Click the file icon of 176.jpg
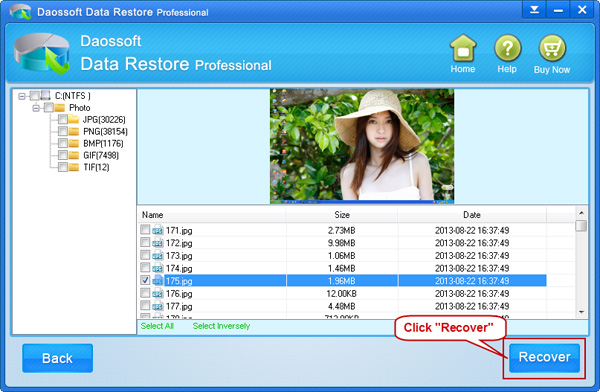The height and width of the screenshot is (392, 600). click(158, 293)
